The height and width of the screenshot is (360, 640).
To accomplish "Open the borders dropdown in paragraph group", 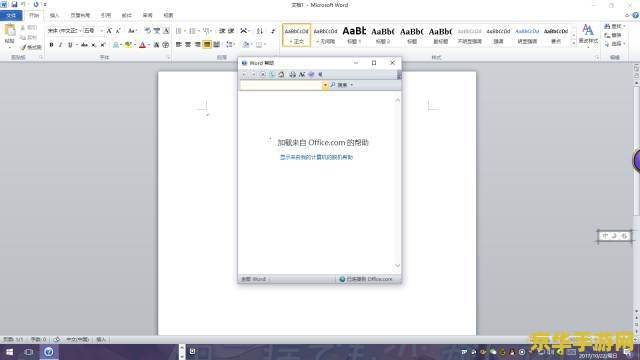I will coord(266,44).
